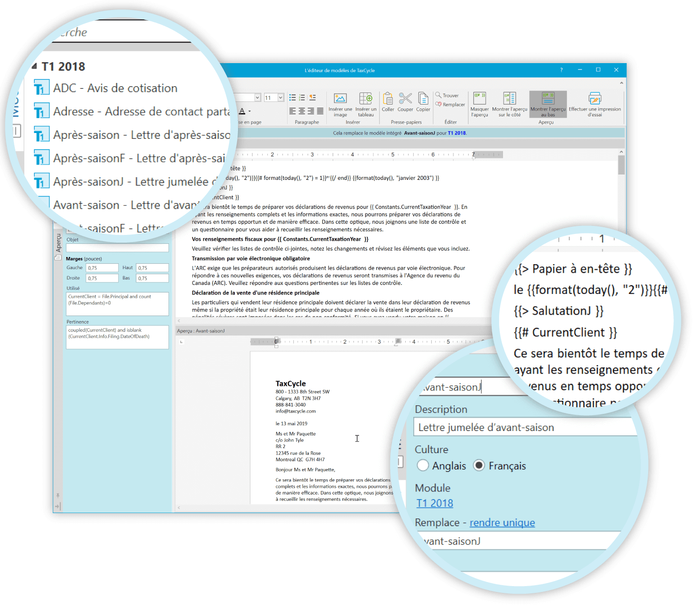Open the font size 11 dropdown
700x610 pixels.
point(280,97)
